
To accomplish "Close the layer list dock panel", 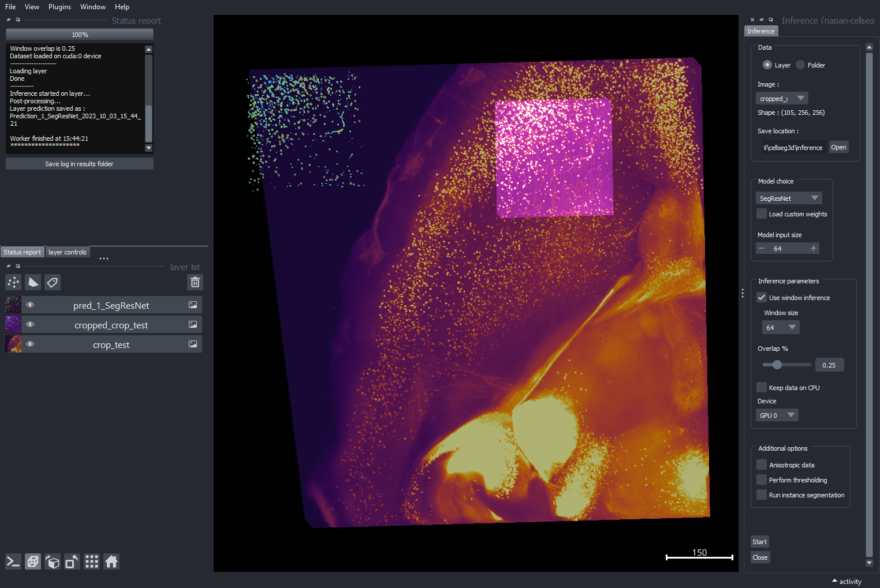I will coord(9,266).
